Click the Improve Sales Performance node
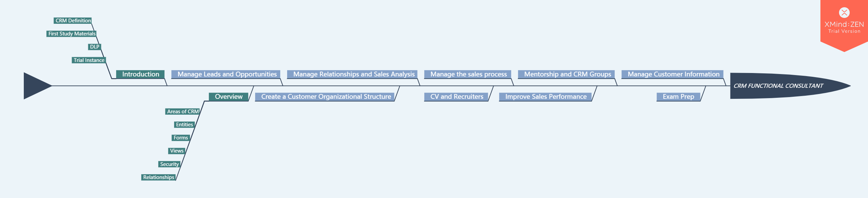This screenshot has width=868, height=198. coord(545,97)
